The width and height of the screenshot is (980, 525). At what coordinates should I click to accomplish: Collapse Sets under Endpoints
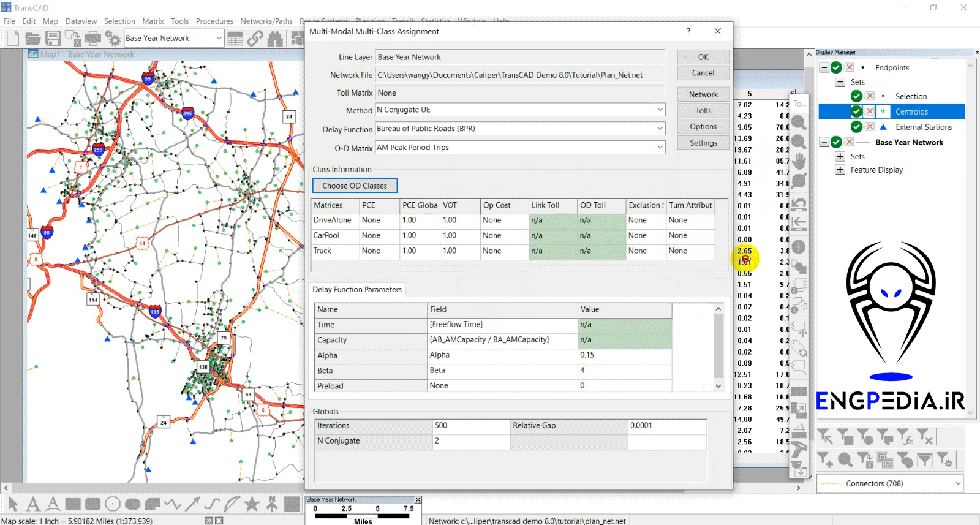(840, 81)
